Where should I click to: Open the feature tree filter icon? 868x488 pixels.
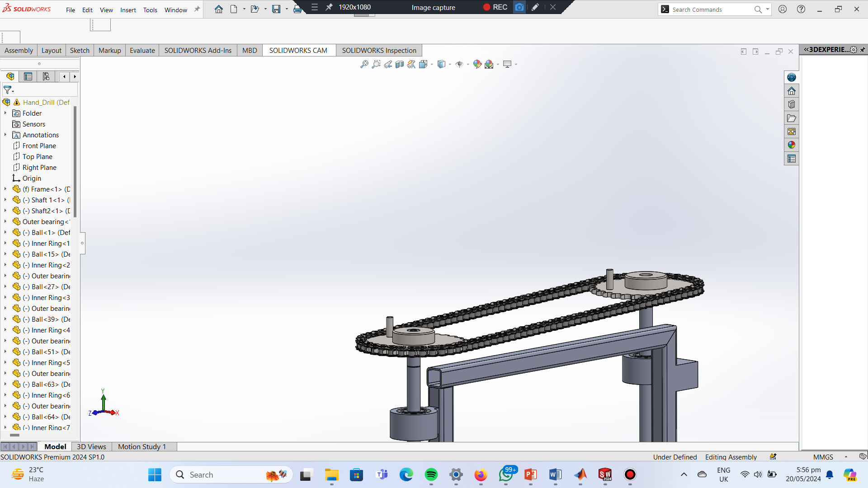[8, 90]
